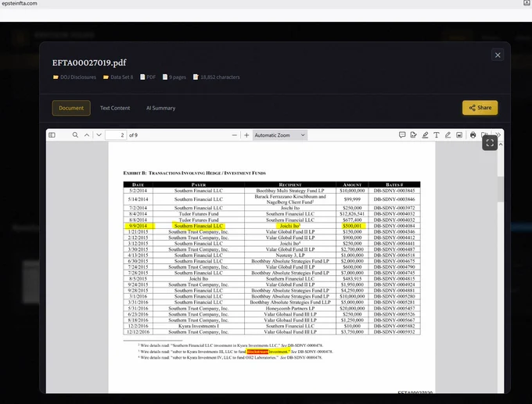Select the signature tool in toolbar
Screen dimensions: 532x404
click(x=413, y=135)
